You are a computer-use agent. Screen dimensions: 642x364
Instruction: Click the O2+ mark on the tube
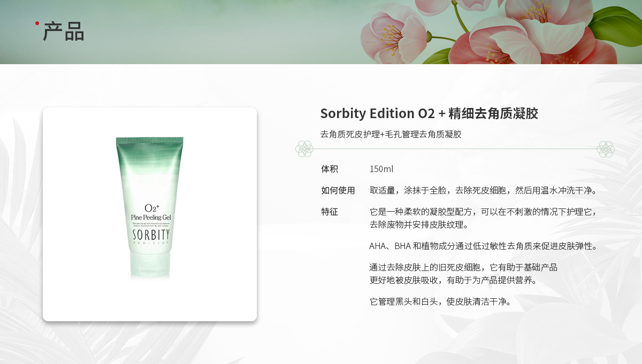(x=150, y=208)
